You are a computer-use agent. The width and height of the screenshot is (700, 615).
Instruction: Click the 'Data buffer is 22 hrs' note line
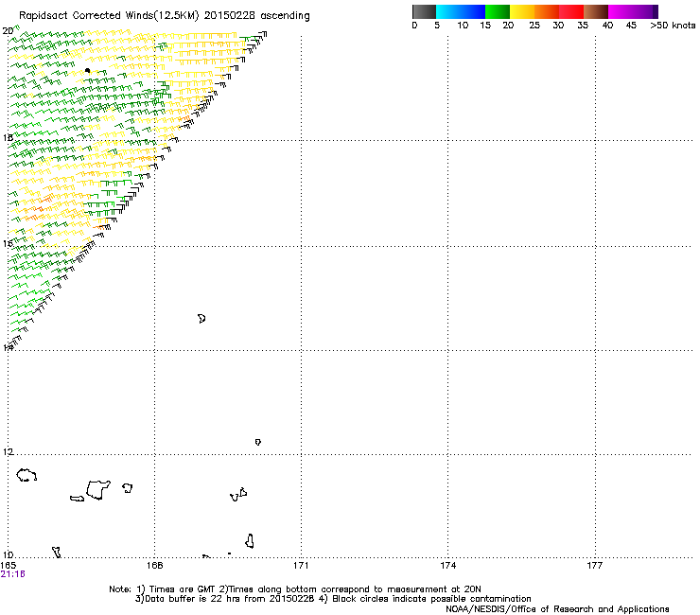point(333,599)
